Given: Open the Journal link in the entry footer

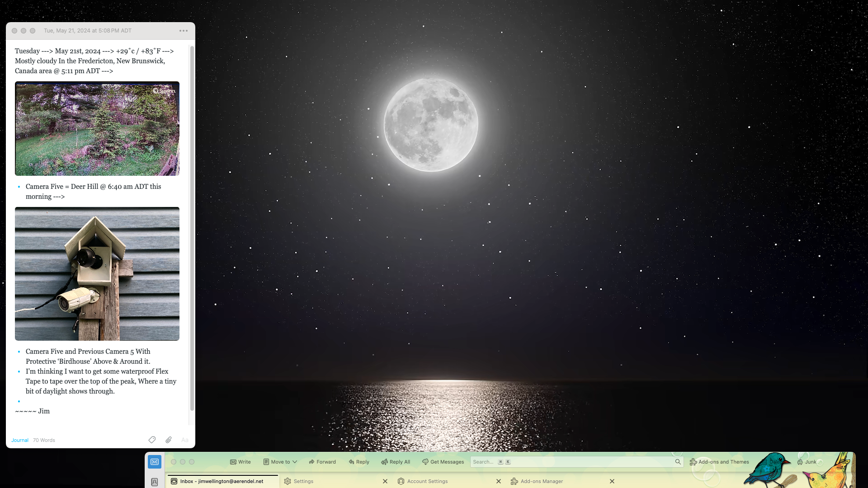Looking at the screenshot, I should (x=19, y=440).
